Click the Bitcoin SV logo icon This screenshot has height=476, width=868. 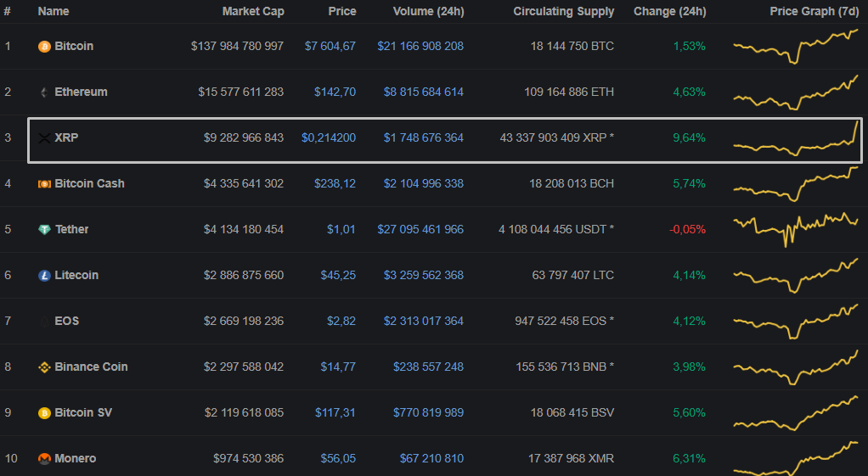(x=44, y=413)
